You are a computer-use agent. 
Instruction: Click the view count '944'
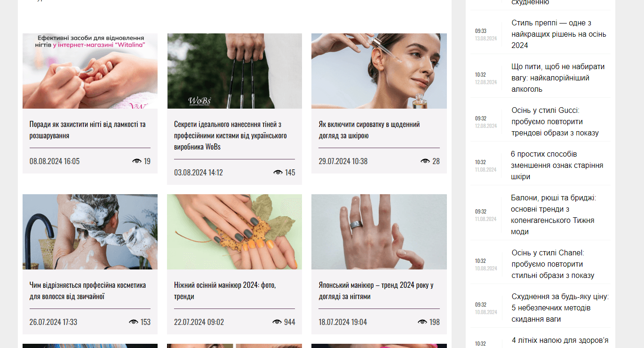(x=290, y=322)
